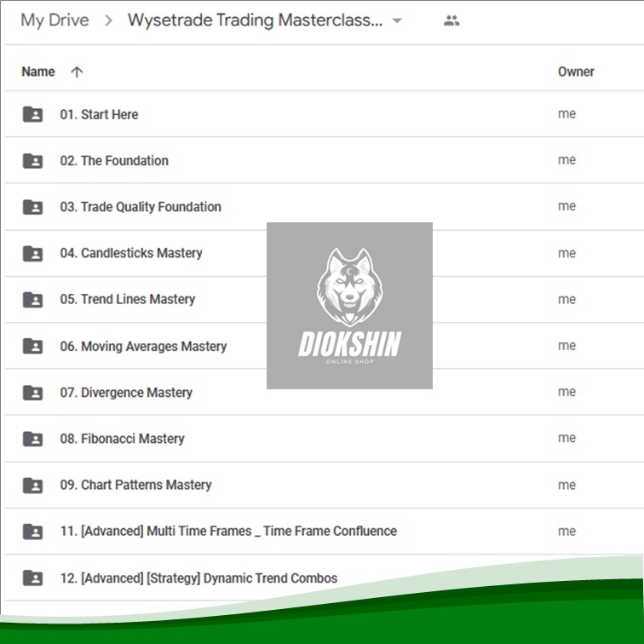Click owner 'me' in 09. Chart Patterns Mastery row
The height and width of the screenshot is (644, 644).
click(x=566, y=485)
